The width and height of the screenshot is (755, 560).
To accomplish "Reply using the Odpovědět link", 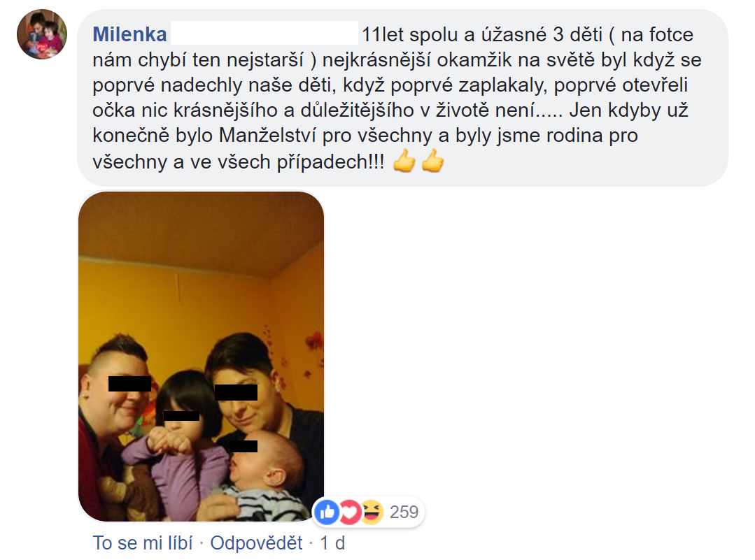I will tap(256, 543).
